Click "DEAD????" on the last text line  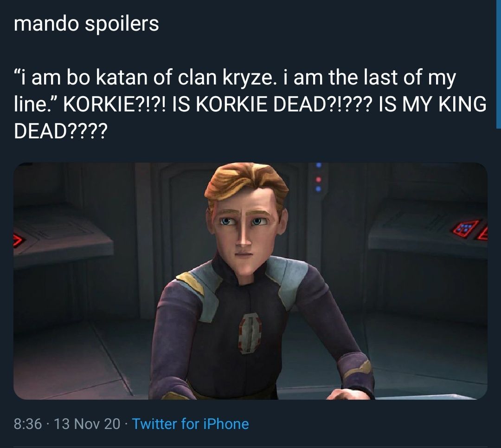pos(60,132)
